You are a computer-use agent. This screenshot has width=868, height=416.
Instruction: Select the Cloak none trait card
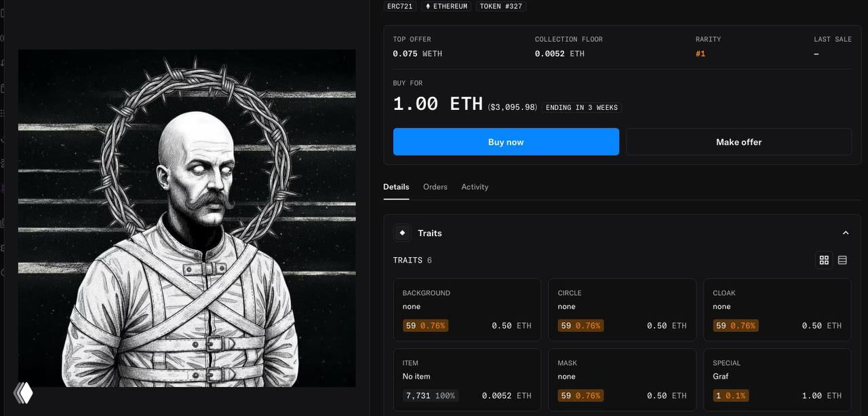(777, 309)
